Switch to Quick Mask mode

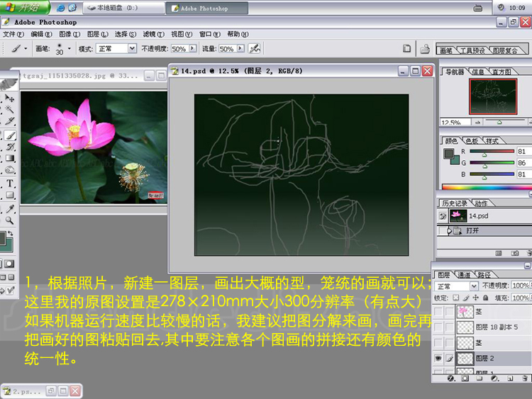[x=9, y=264]
